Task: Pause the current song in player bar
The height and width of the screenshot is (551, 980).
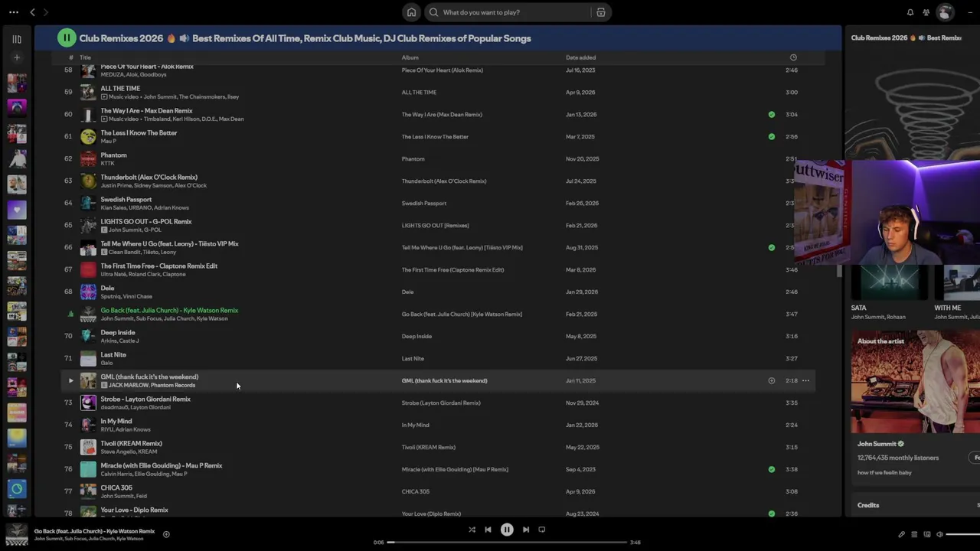Action: tap(507, 530)
